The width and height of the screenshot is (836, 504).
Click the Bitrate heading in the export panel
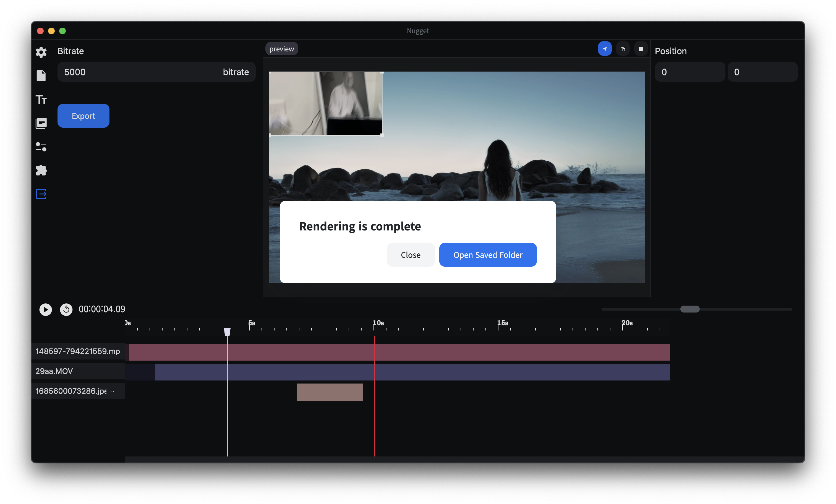(70, 51)
